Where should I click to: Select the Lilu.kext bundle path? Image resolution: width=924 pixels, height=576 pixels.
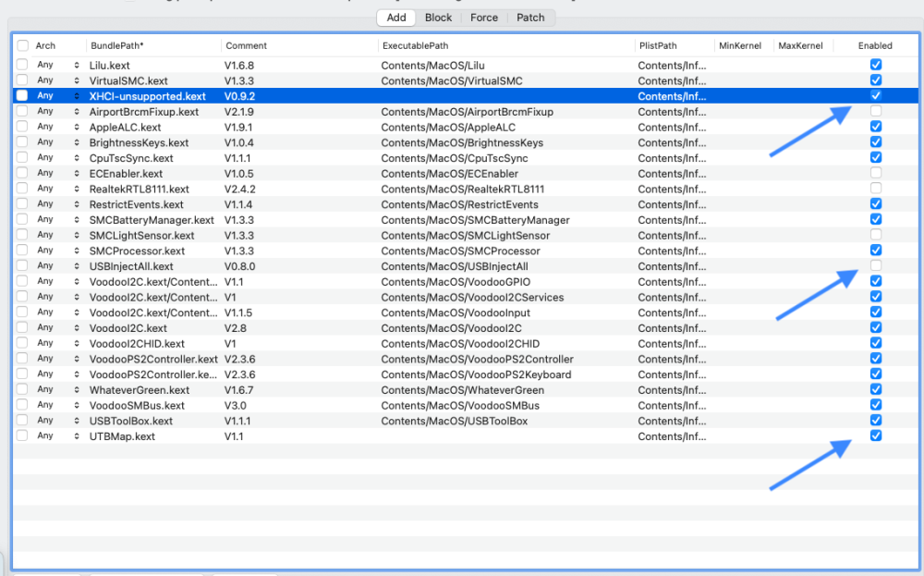click(x=110, y=66)
